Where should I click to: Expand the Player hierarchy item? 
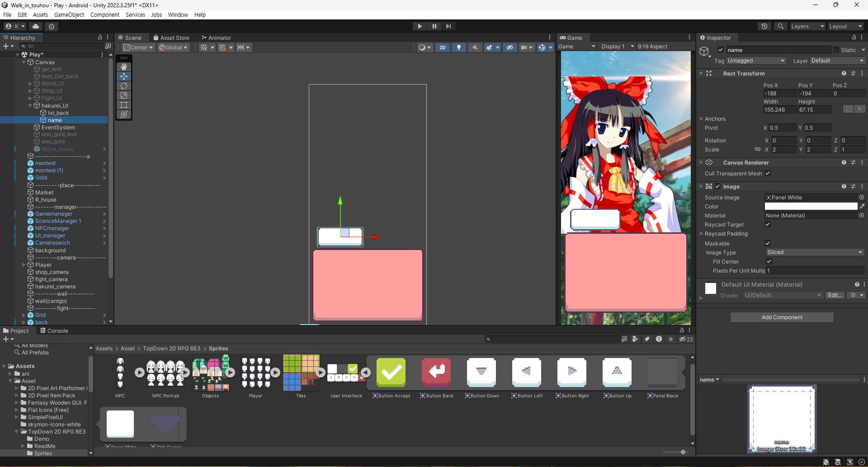point(24,265)
